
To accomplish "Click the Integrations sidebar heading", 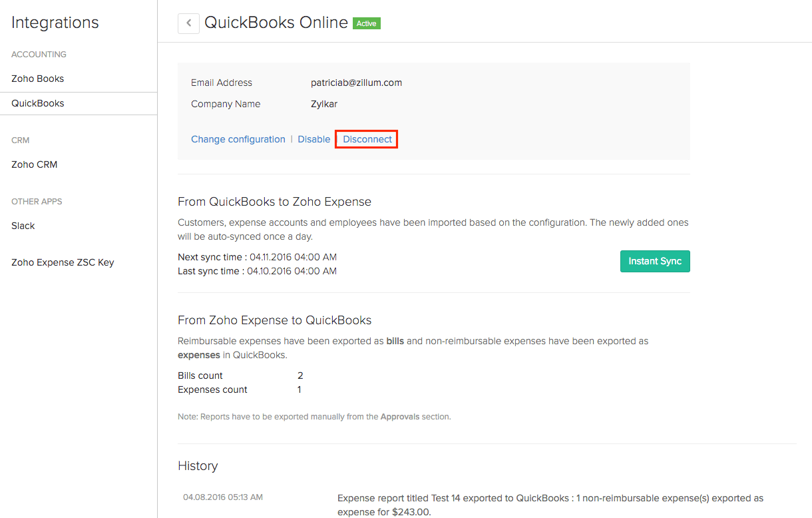I will (55, 23).
